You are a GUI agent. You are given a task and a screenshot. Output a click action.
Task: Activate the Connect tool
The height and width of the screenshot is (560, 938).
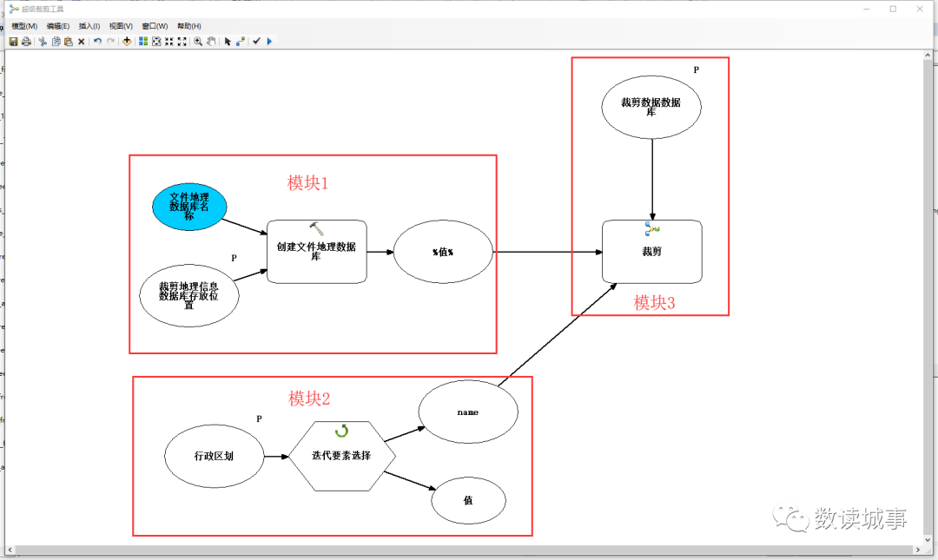241,42
